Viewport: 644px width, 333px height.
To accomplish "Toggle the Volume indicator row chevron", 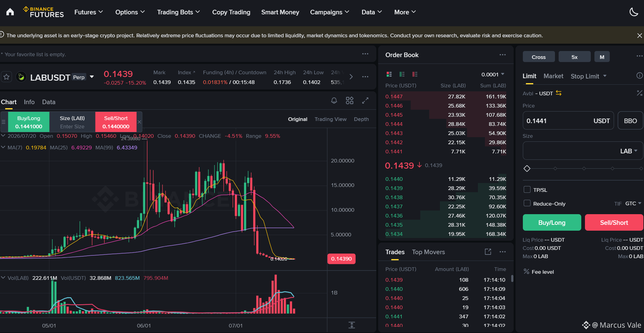I will click(3, 278).
